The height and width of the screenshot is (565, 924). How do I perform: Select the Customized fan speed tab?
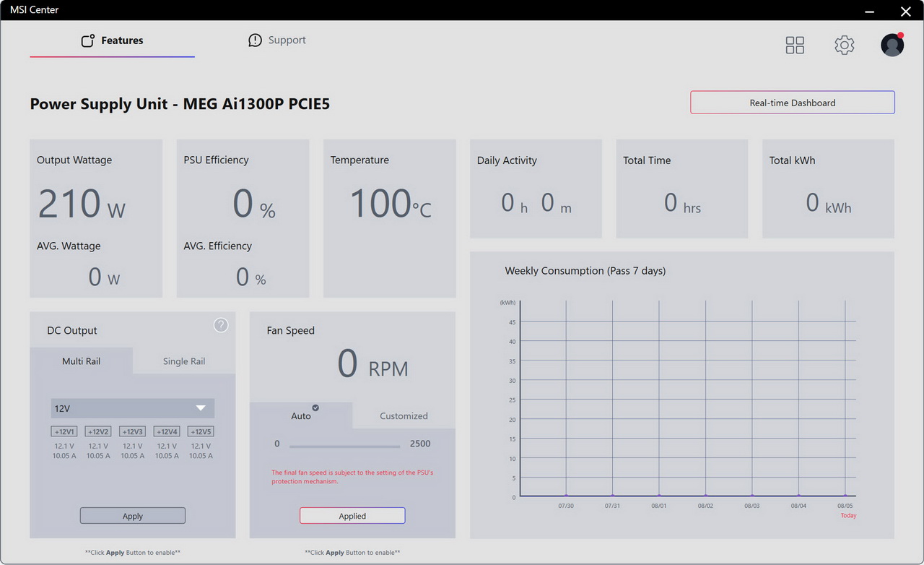coord(404,415)
